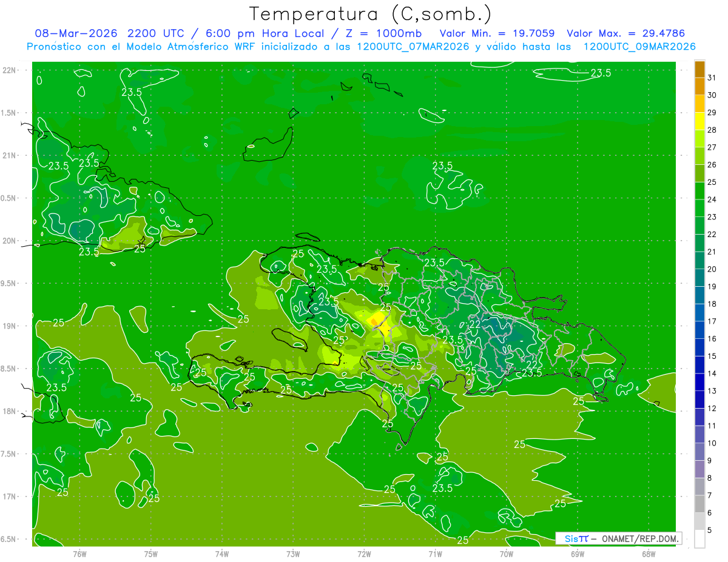
Task: Pick the blue legend swatch between 16 and 17
Action: pos(699,330)
